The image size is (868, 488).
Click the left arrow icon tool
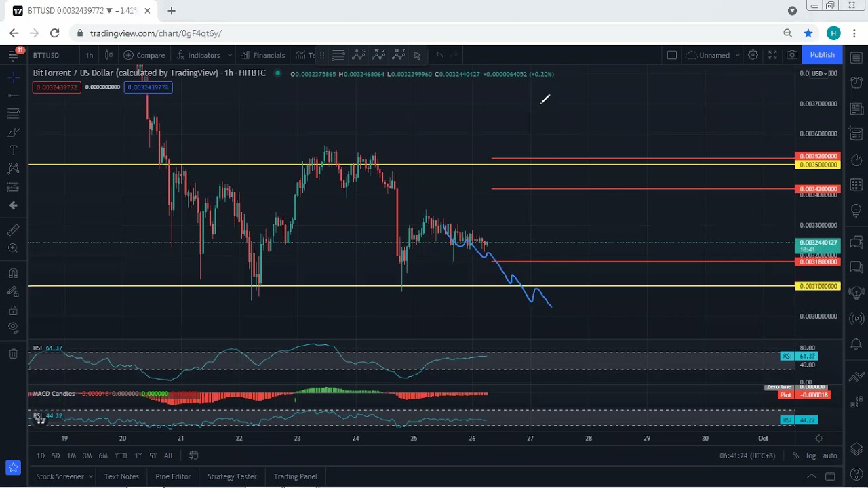click(x=13, y=205)
